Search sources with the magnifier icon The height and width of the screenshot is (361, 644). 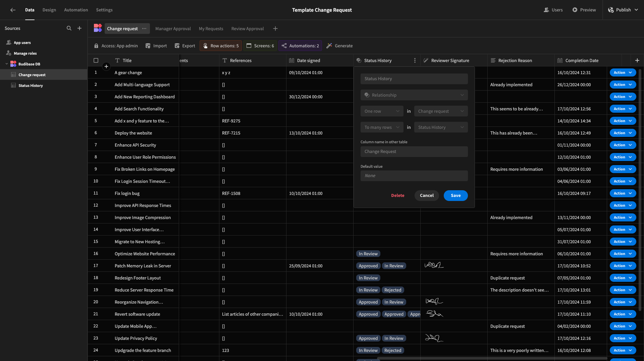click(x=69, y=29)
